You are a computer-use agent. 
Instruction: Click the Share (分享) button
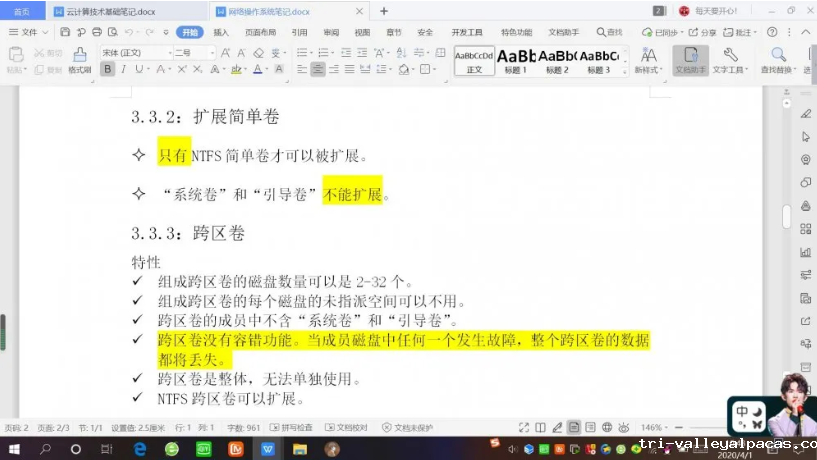click(x=702, y=32)
